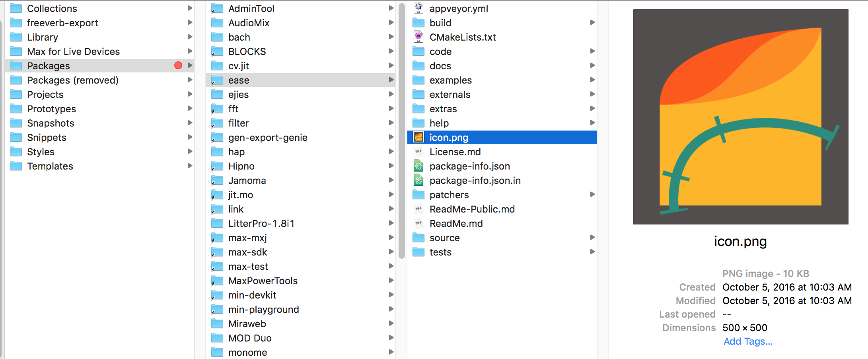Select the large icon.png preview image
Screen dimensions: 868x359
point(740,117)
